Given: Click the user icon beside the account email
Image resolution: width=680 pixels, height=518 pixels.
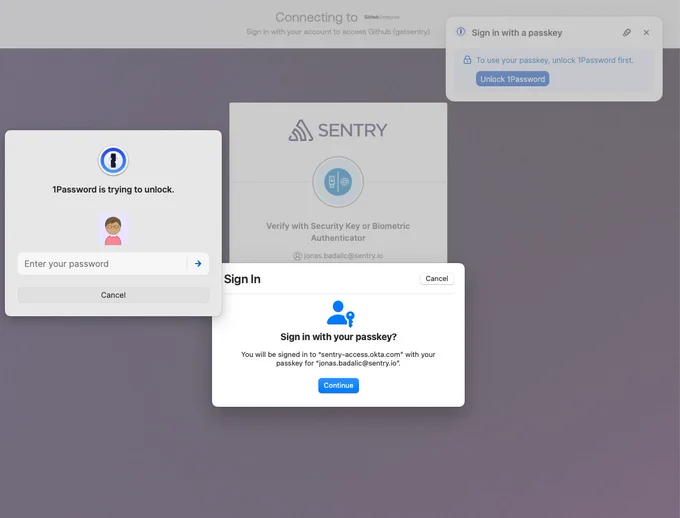Looking at the screenshot, I should click(298, 256).
